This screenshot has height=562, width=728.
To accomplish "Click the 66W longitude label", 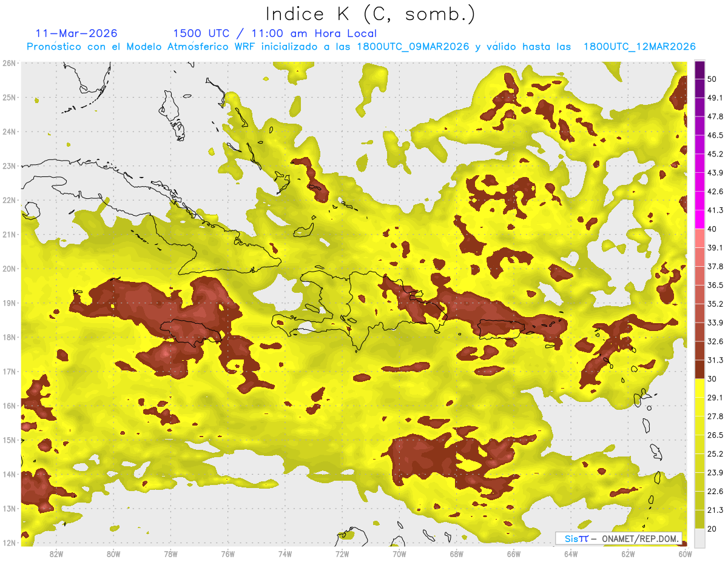I will coord(514,554).
